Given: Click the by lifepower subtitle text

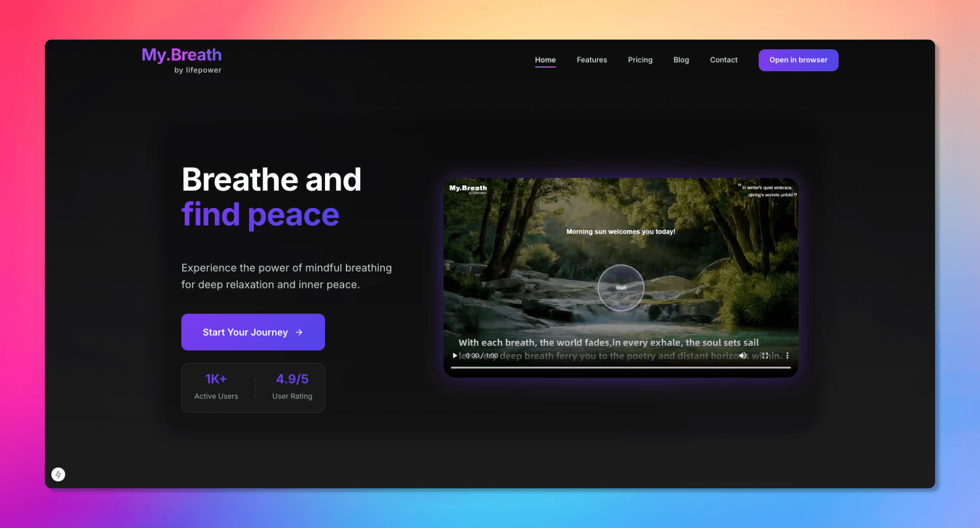Looking at the screenshot, I should 198,70.
